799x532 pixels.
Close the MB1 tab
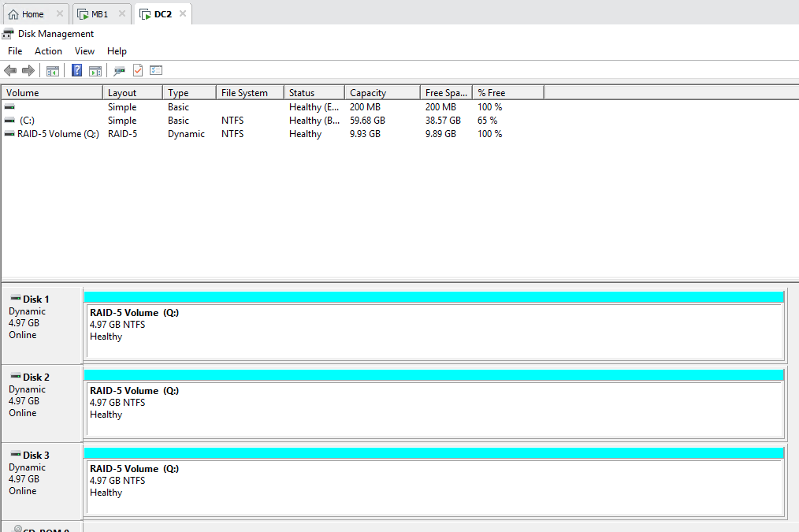point(122,13)
